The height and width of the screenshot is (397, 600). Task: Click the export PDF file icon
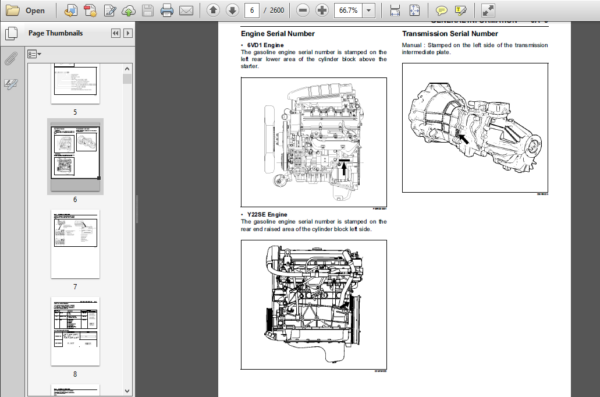[x=90, y=10]
